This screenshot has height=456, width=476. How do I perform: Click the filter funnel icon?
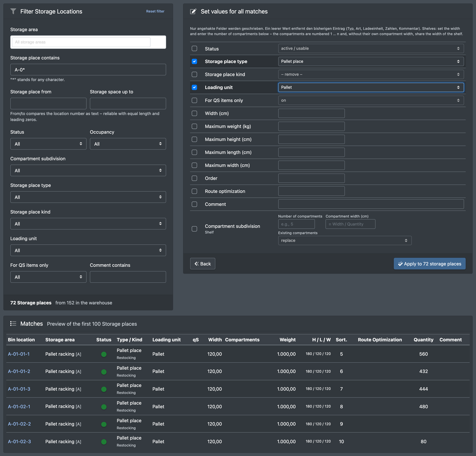pos(13,11)
